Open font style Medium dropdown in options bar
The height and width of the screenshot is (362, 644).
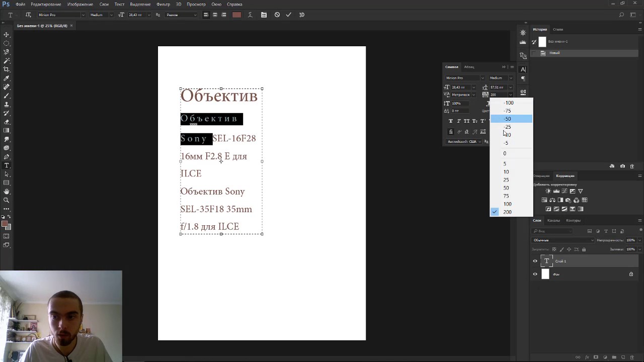coord(111,15)
